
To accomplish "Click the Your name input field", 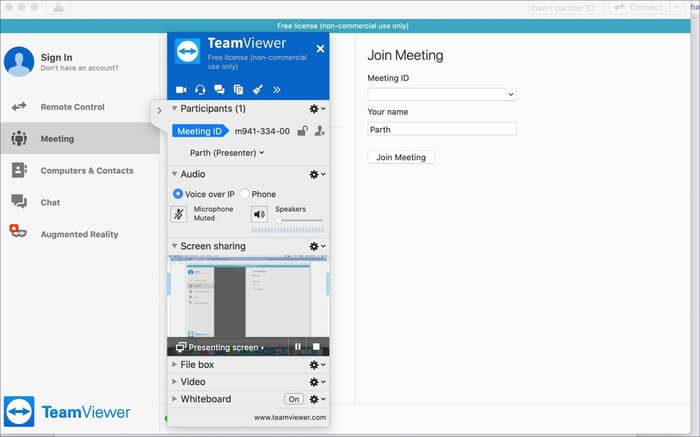I will point(442,129).
